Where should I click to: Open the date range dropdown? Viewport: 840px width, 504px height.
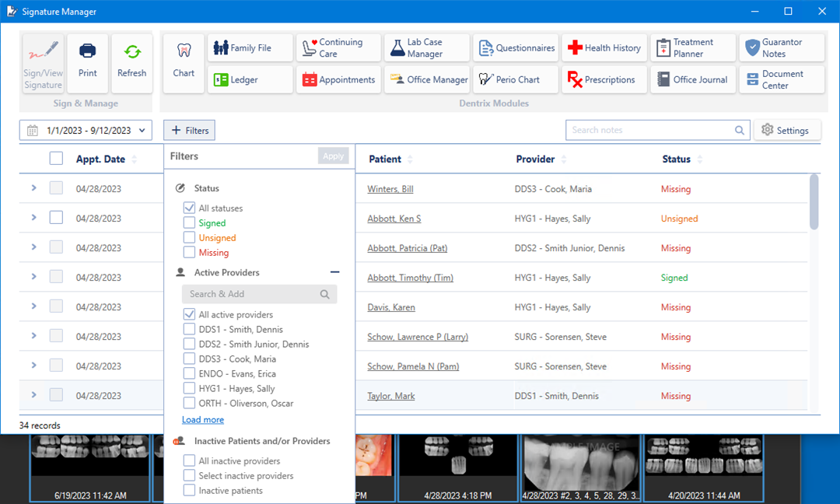coord(86,131)
